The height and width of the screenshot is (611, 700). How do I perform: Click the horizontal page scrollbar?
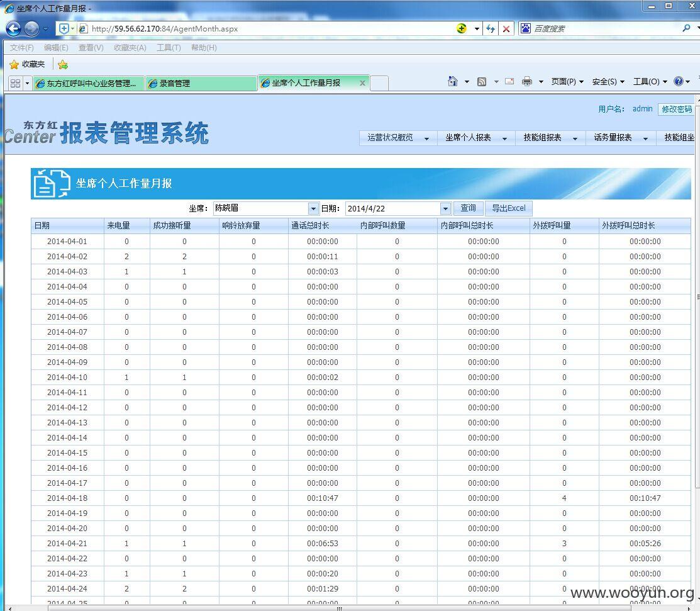[x=339, y=608]
